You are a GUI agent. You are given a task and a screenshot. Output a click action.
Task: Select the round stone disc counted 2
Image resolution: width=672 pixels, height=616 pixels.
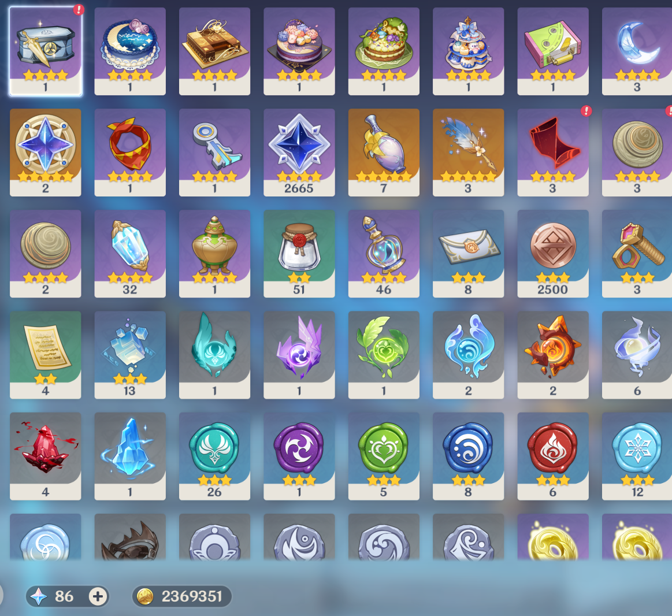pyautogui.click(x=46, y=253)
